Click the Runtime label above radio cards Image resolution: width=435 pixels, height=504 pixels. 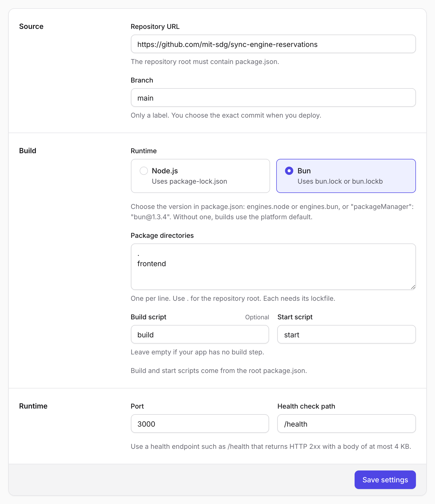144,151
